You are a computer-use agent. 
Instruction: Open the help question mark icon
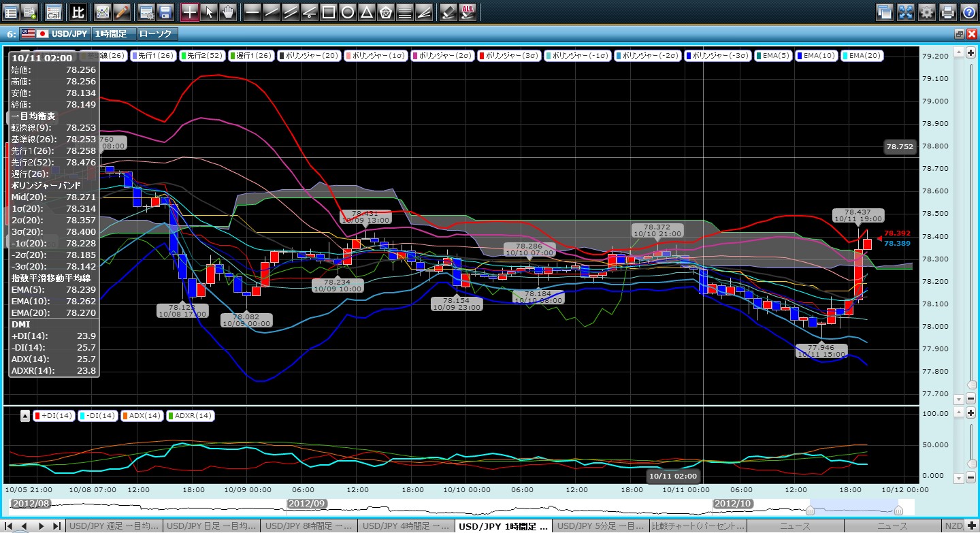click(968, 12)
